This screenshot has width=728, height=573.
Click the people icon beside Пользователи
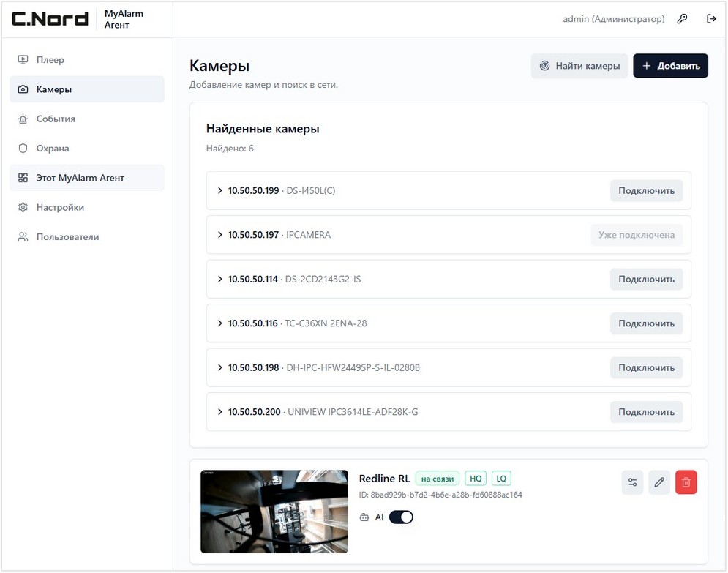click(23, 237)
